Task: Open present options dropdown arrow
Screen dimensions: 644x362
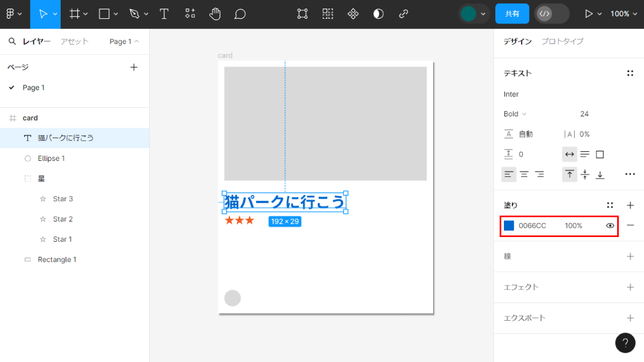Action: (599, 14)
